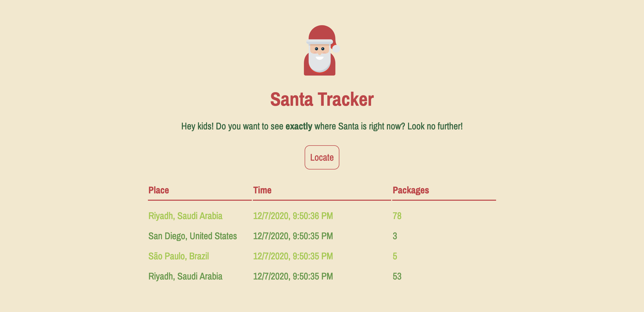Viewport: 644px width, 312px height.
Task: Click the last Riyadh, Saudi Arabia row
Action: coord(186,276)
